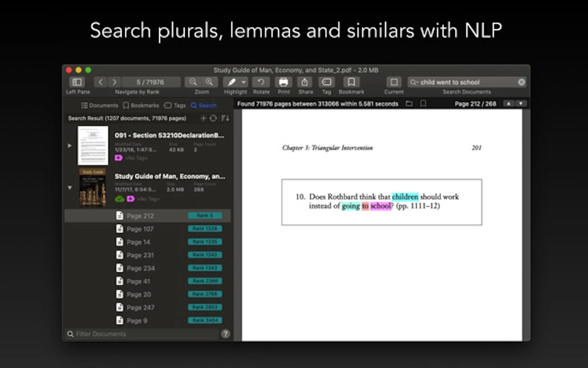Navigate to previous ranked result
Viewport: 588px width, 368px height.
[x=101, y=82]
